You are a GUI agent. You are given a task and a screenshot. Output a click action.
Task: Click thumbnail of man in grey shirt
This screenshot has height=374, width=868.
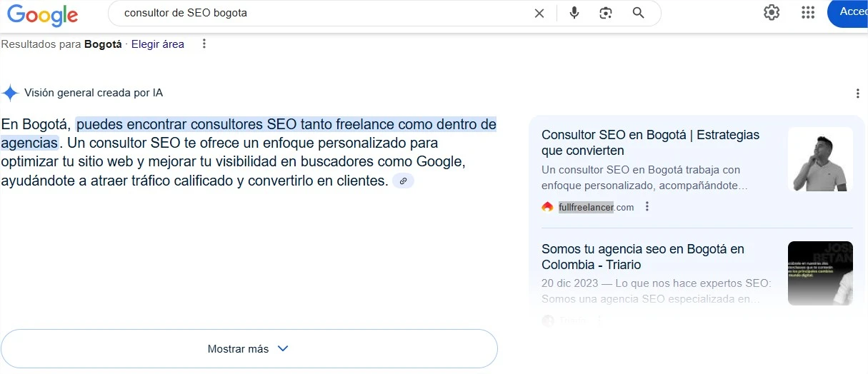[820, 159]
